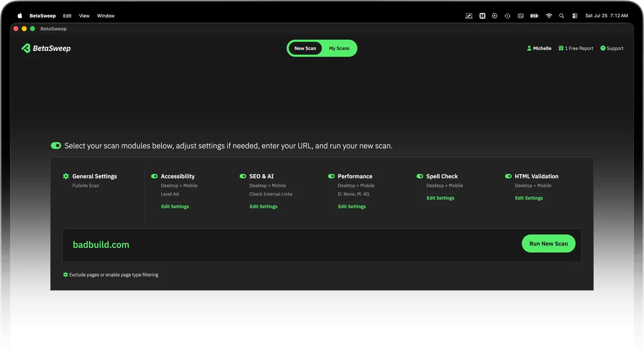Click the battery charging icon
The image size is (644, 357).
point(534,16)
